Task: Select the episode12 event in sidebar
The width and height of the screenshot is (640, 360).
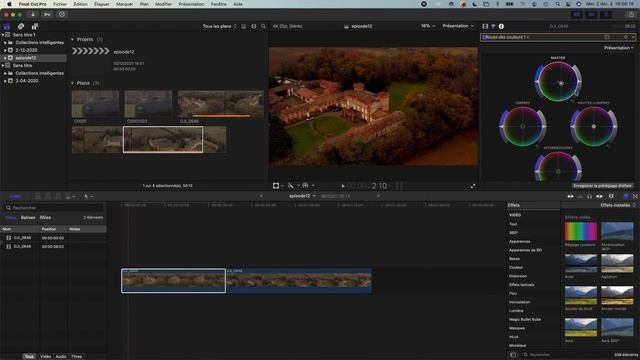Action: click(x=33, y=58)
